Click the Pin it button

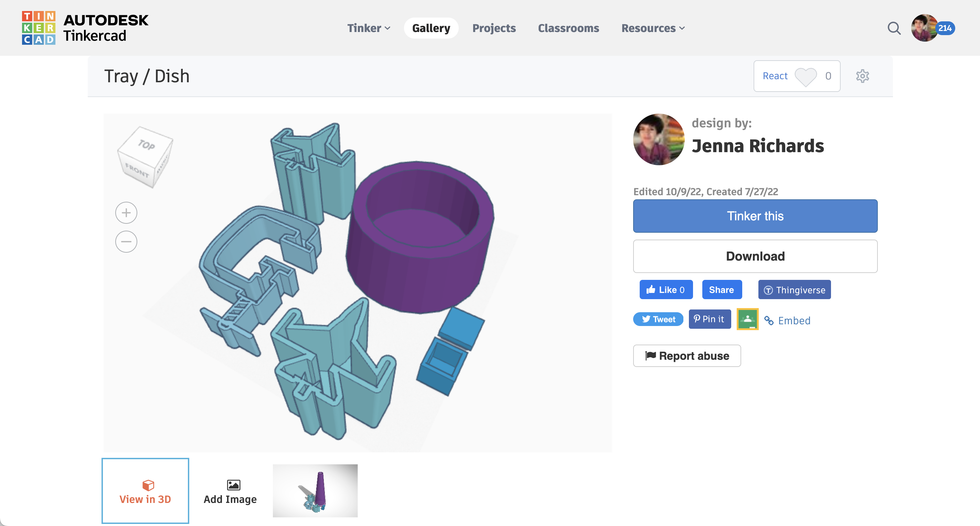(709, 319)
